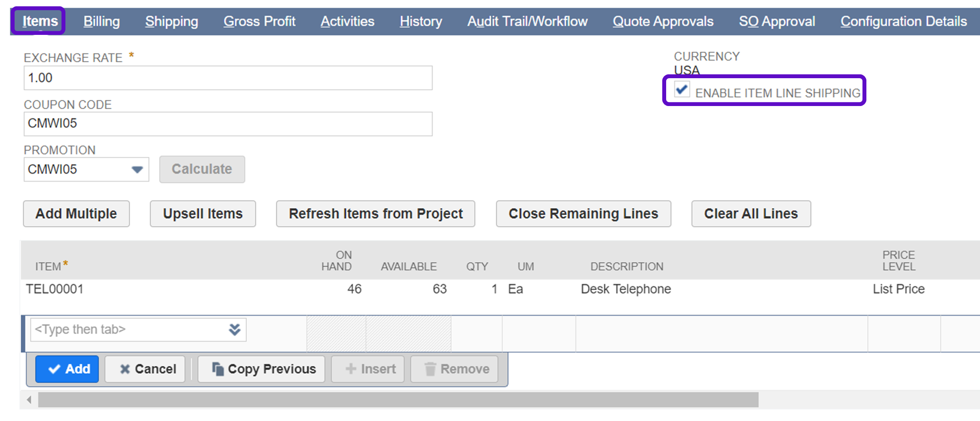Image resolution: width=980 pixels, height=421 pixels.
Task: Click the horizontal scrollbar thumb
Action: (398, 400)
